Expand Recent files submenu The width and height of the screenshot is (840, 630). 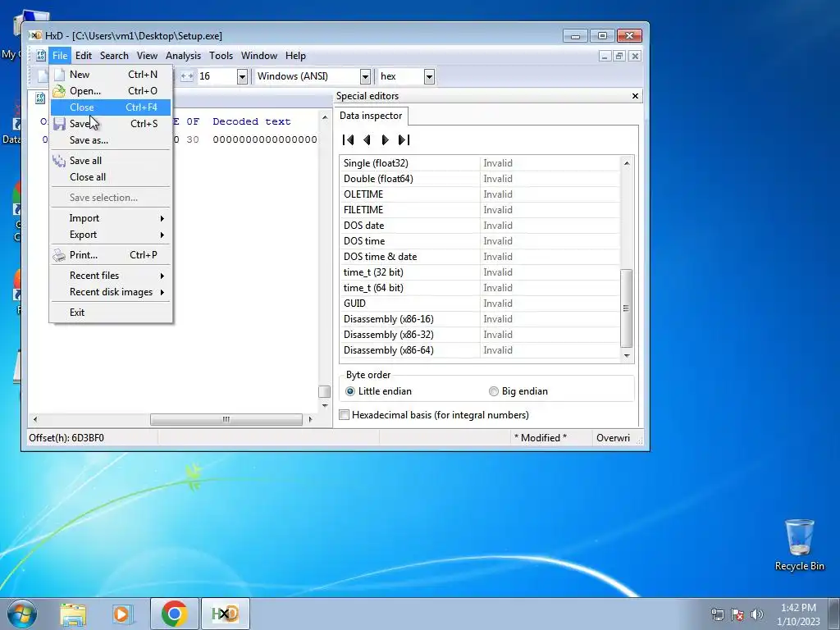click(111, 276)
